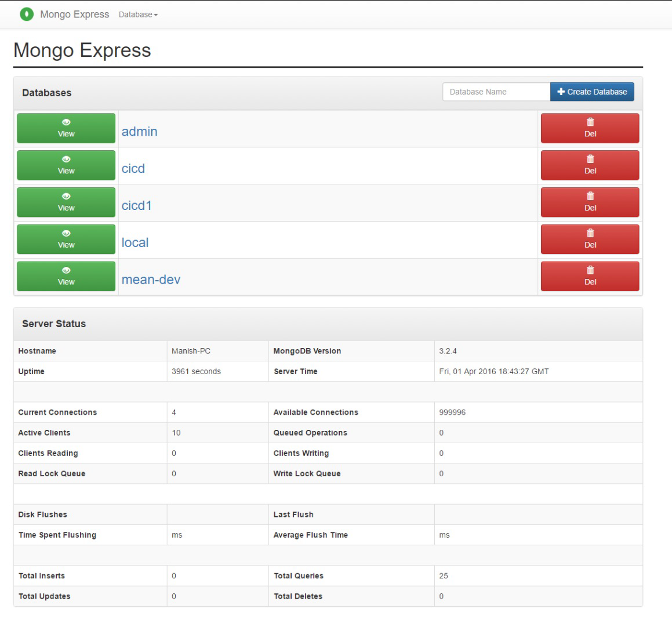Screen dimensions: 672x623
Task: Click the Databases panel heading
Action: 47,93
